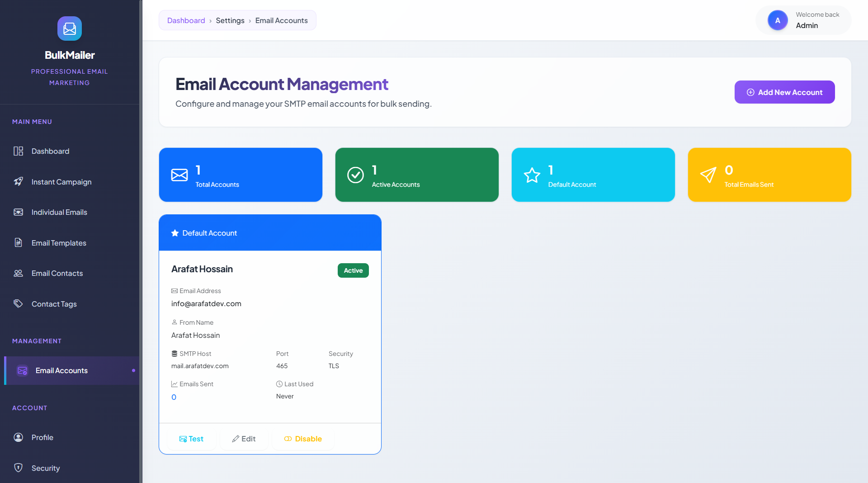This screenshot has height=483, width=868.
Task: Click the chart icon beside Emails Sent
Action: point(175,384)
